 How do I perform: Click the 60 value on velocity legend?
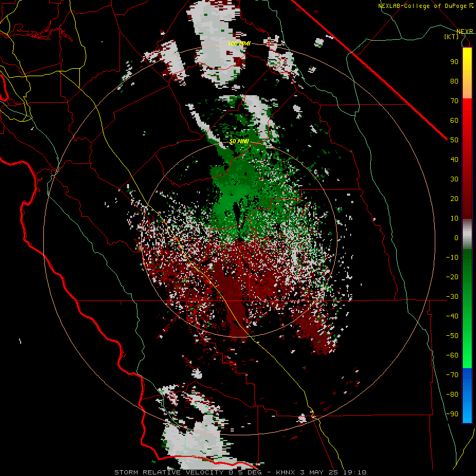pos(454,120)
